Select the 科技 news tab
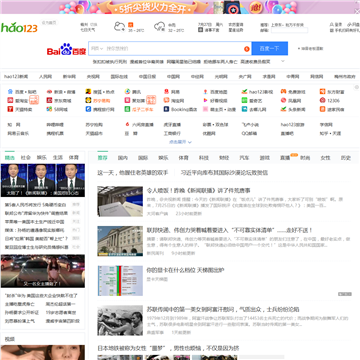The image size is (360, 360). point(204,158)
